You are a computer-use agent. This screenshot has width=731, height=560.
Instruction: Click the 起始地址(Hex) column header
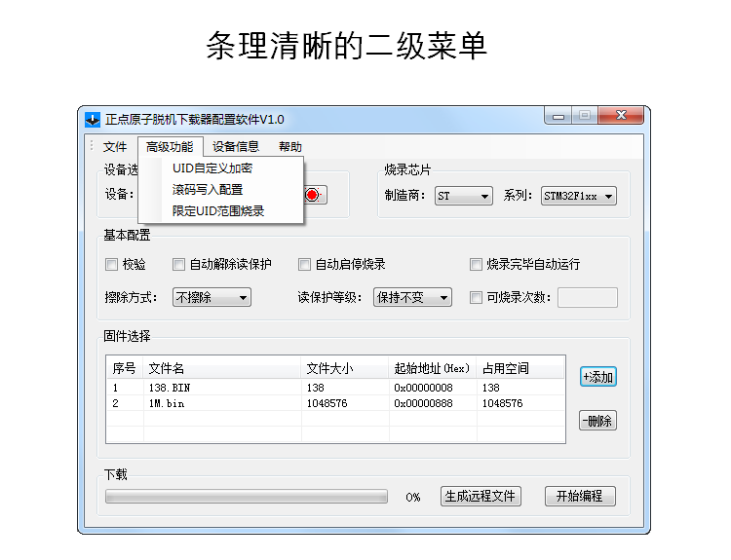pyautogui.click(x=433, y=368)
